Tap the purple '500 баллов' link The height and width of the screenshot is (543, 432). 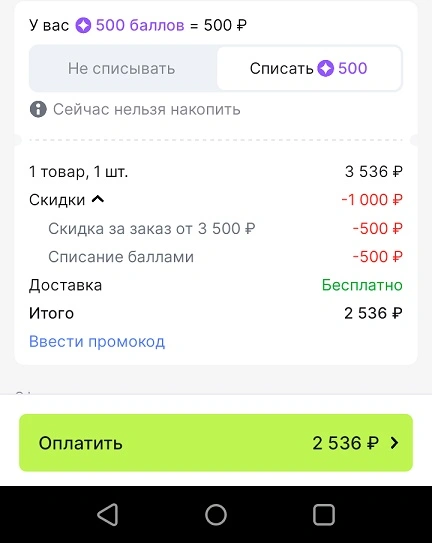(x=140, y=25)
